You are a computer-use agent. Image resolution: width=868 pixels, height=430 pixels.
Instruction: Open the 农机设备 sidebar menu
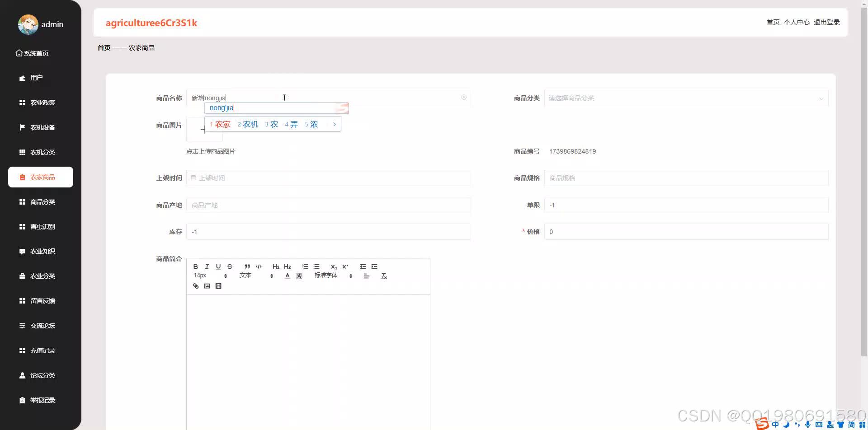click(41, 127)
